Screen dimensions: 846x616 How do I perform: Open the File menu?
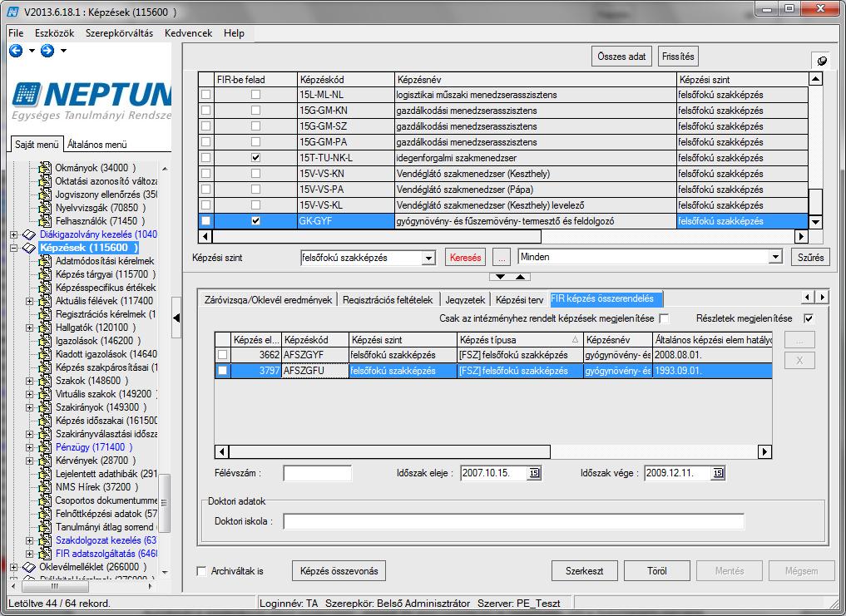[16, 33]
